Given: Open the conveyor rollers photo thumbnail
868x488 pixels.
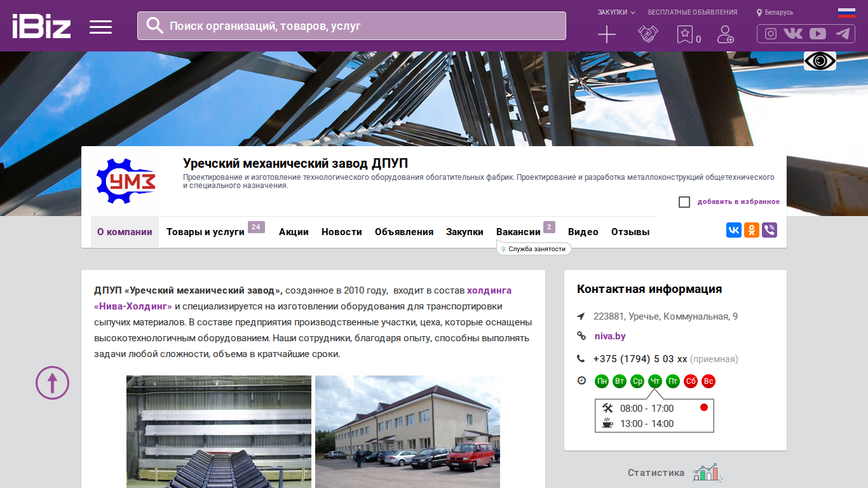Looking at the screenshot, I should pyautogui.click(x=219, y=431).
